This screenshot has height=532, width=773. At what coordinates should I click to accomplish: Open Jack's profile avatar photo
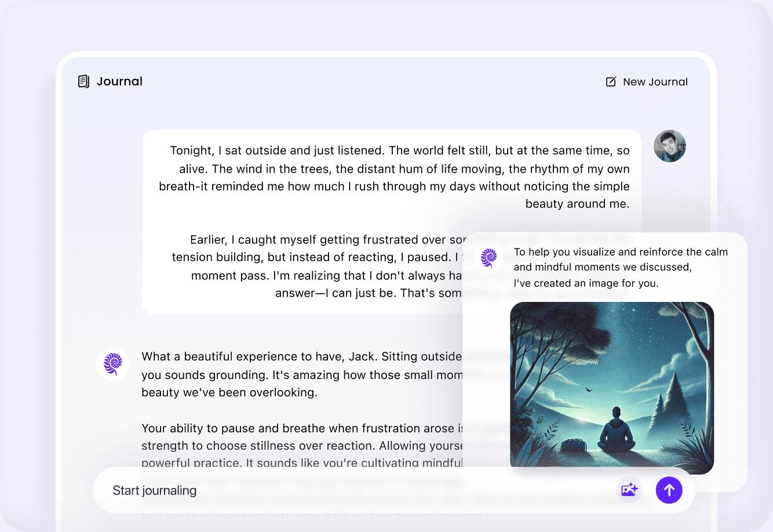pos(670,146)
